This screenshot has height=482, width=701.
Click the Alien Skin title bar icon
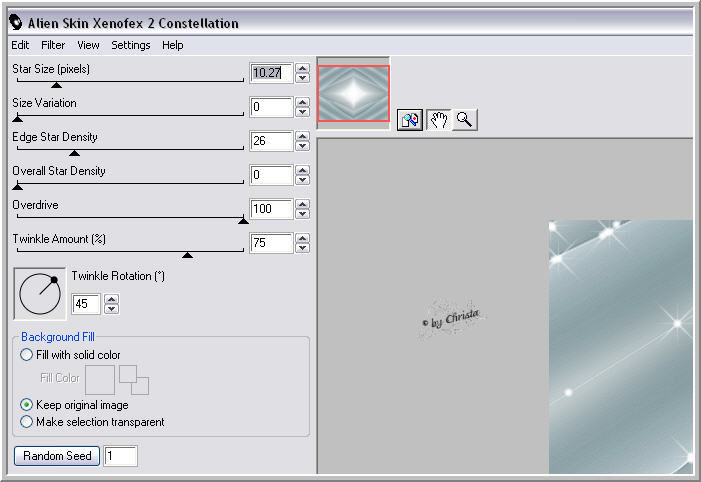(x=15, y=23)
